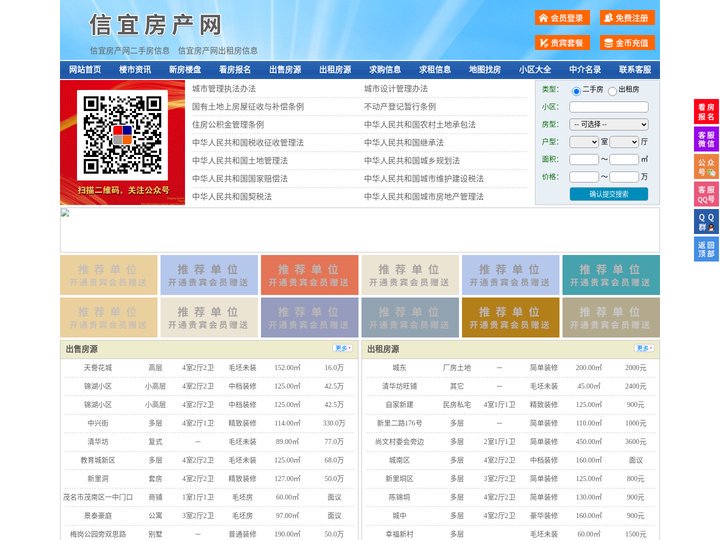
Task: Open the 贵宾套餐 page
Action: pyautogui.click(x=562, y=43)
